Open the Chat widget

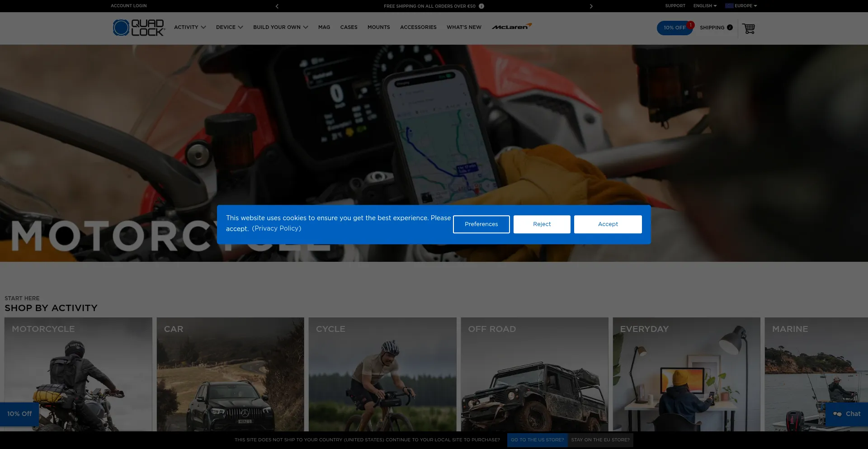point(847,414)
